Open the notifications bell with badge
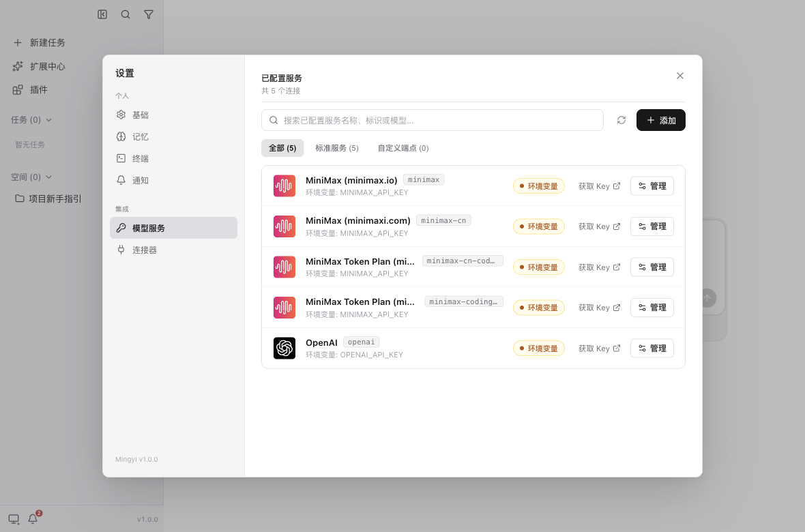This screenshot has width=805, height=532. (x=33, y=518)
